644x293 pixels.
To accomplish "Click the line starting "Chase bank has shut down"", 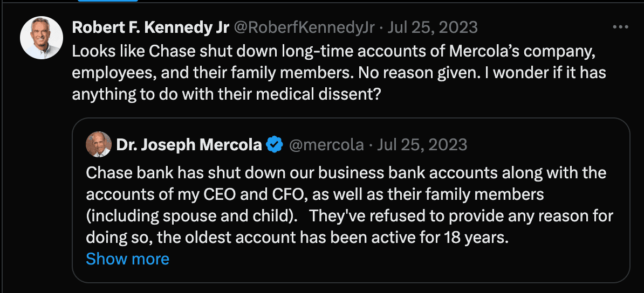I will click(346, 173).
